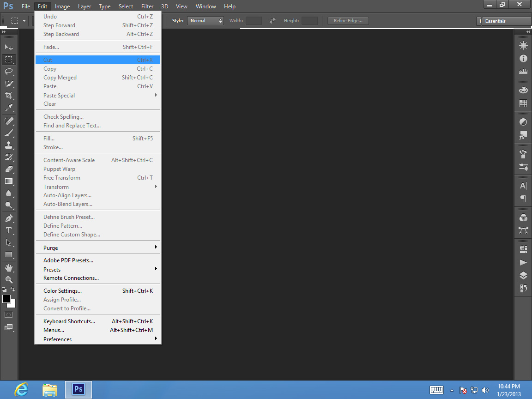532x399 pixels.
Task: Select the Pen tool
Action: pyautogui.click(x=9, y=218)
